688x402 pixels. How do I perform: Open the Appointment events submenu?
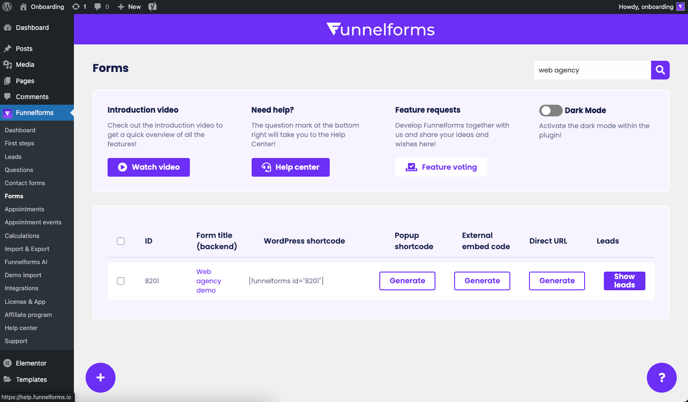tap(33, 223)
